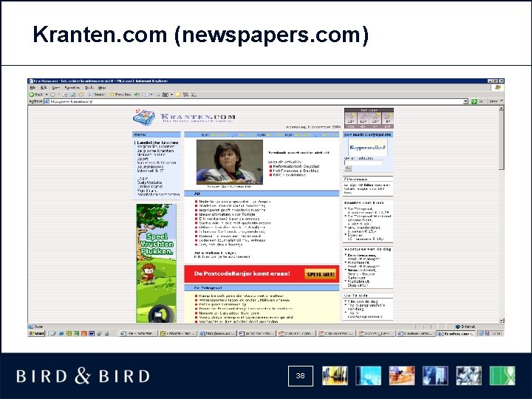Screen dimensions: 532x399
Task: Click the Internet zone status bar indicator
Action: [x=479, y=327]
